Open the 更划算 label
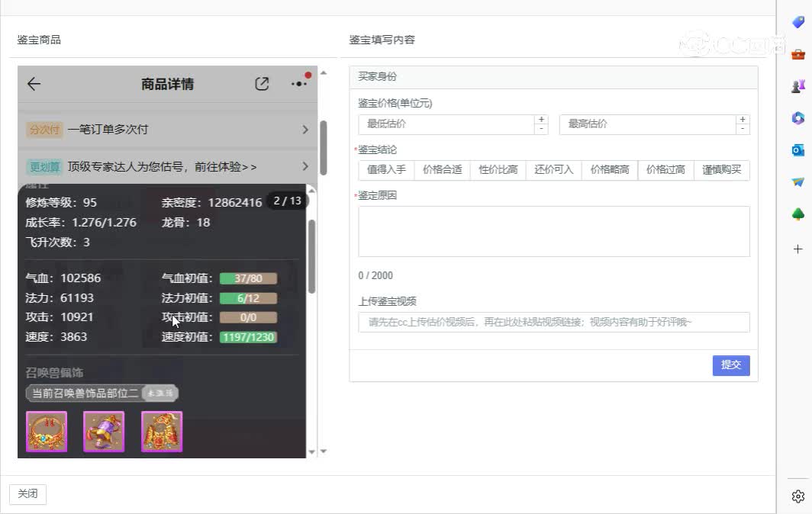Viewport: 812px width, 514px height. [x=44, y=167]
